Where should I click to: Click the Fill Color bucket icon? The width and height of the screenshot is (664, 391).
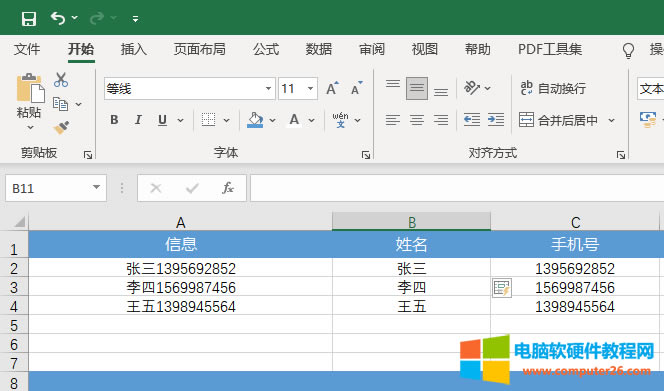click(x=255, y=120)
